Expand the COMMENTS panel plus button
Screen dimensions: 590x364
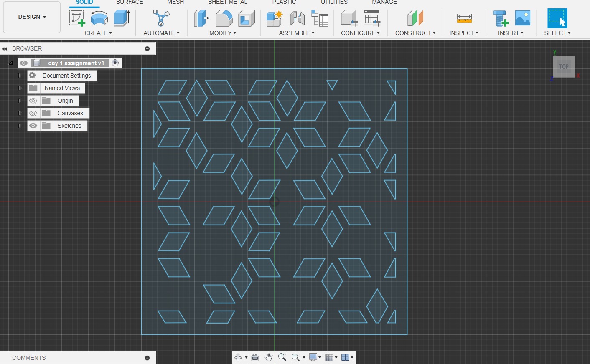click(x=147, y=358)
